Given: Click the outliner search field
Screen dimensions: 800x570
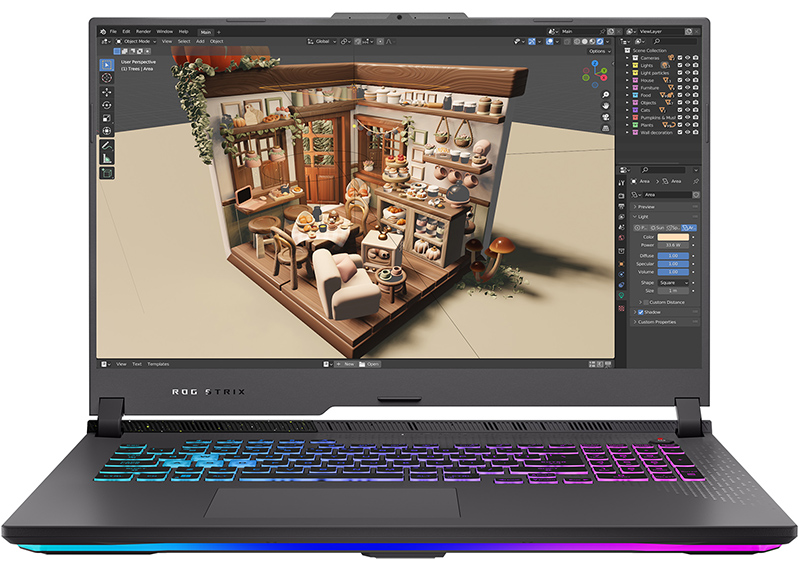Looking at the screenshot, I should pyautogui.click(x=674, y=41).
